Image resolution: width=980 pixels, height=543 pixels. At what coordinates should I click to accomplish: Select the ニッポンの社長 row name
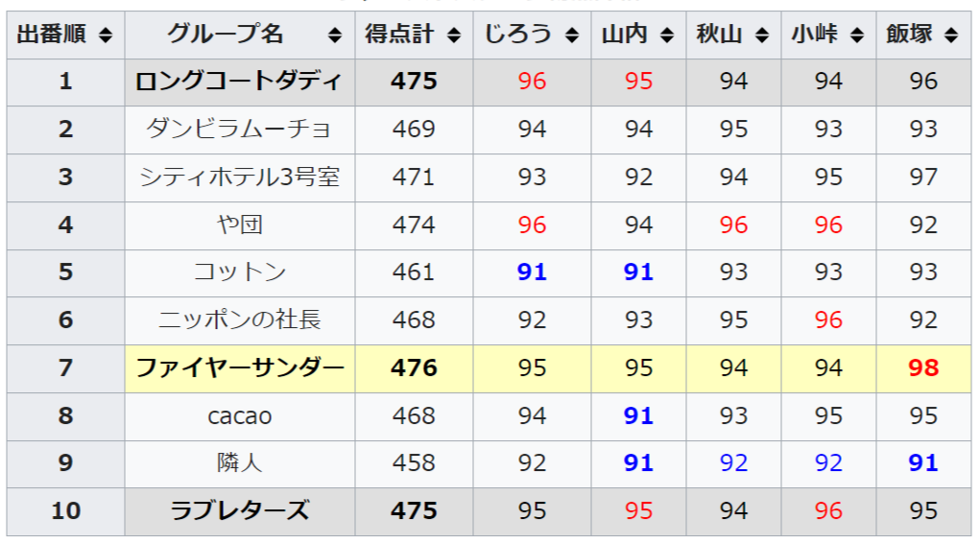pos(240,320)
